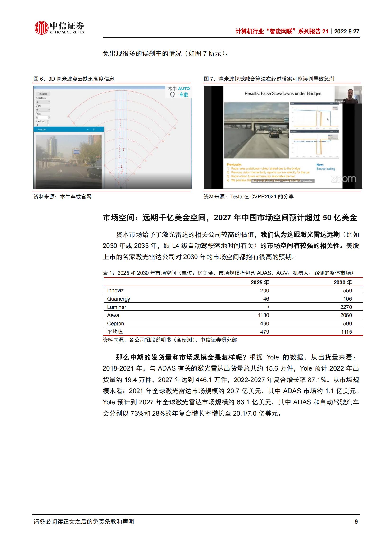Click the GenerApp window title
Image resolution: width=392 pixels, height=555 pixels.
coord(41,130)
